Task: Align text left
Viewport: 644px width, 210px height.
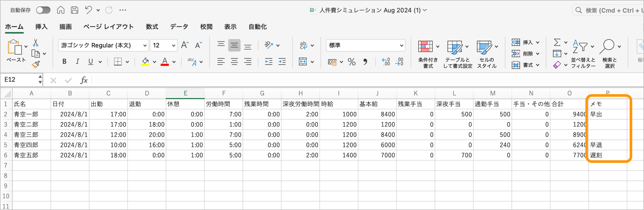Action: tap(221, 62)
